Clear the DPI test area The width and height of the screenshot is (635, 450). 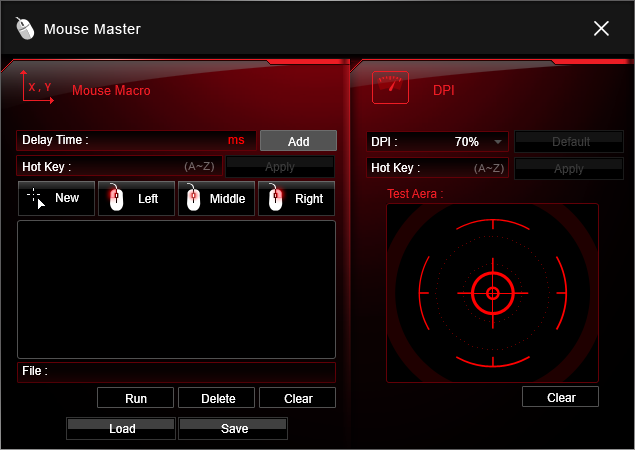561,397
